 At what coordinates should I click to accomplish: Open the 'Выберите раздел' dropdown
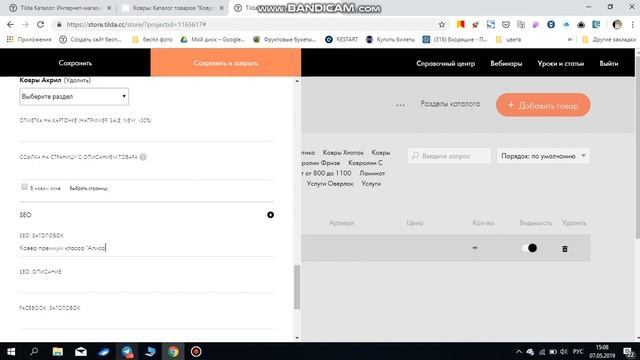point(74,97)
